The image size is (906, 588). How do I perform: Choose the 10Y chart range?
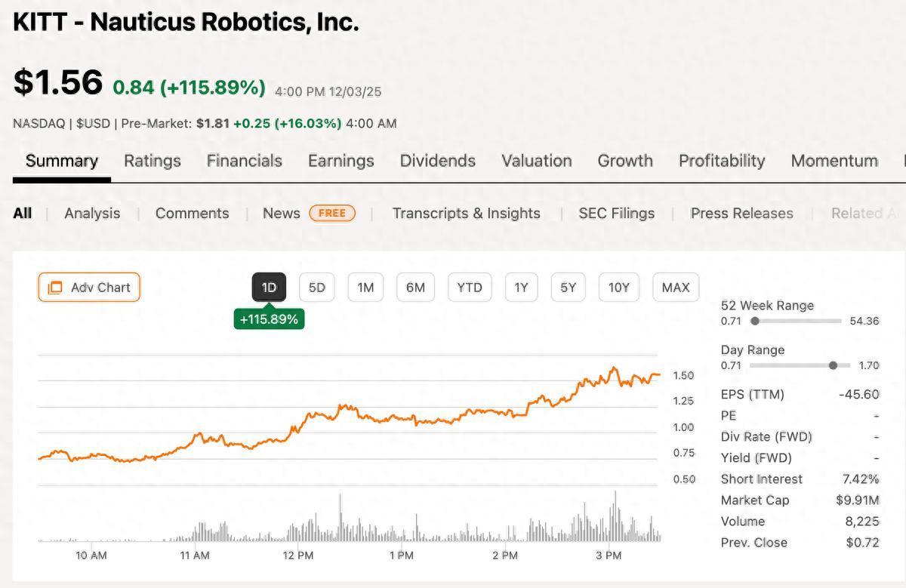click(x=618, y=288)
